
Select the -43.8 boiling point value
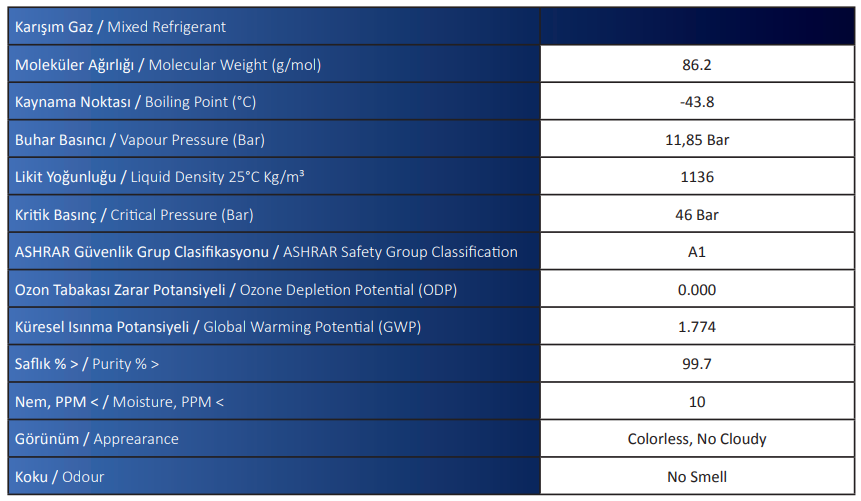pyautogui.click(x=697, y=102)
